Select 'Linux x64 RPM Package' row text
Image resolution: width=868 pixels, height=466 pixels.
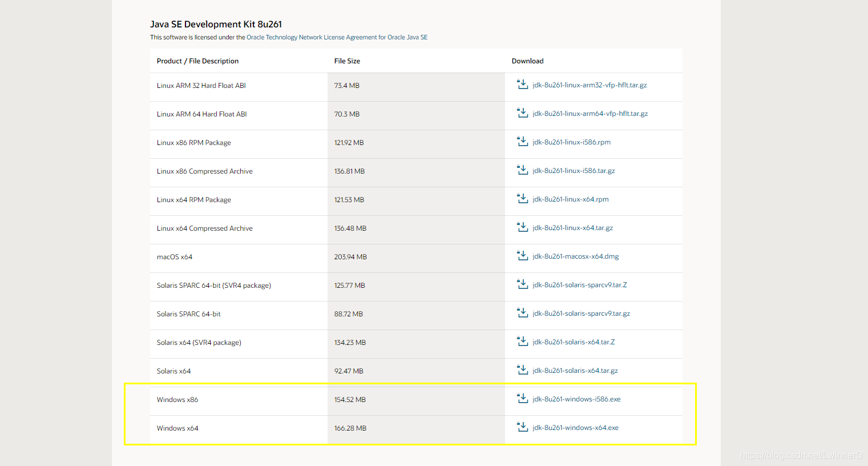coord(194,200)
